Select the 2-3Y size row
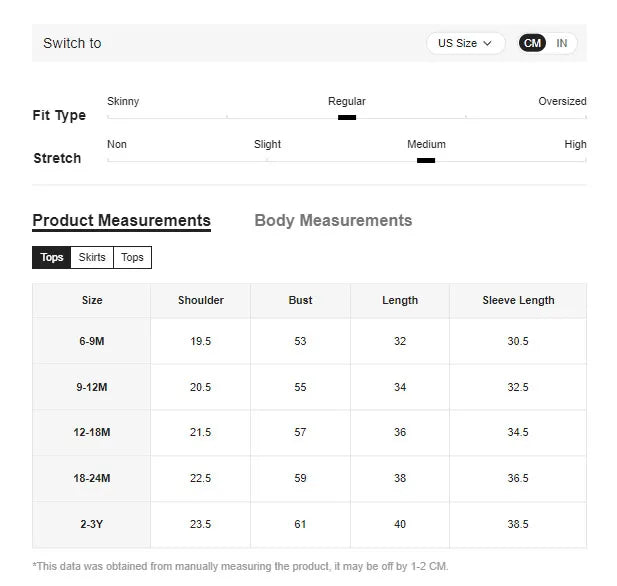 (92, 524)
